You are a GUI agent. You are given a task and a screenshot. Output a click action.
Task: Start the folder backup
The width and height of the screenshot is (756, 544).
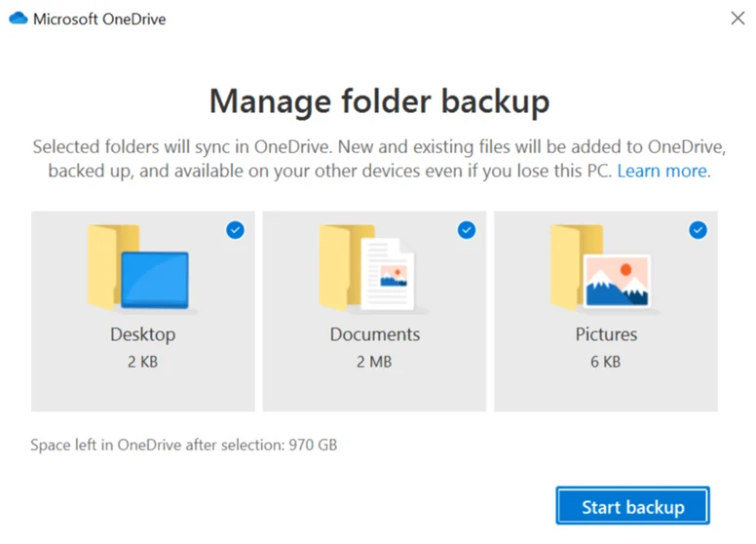632,506
